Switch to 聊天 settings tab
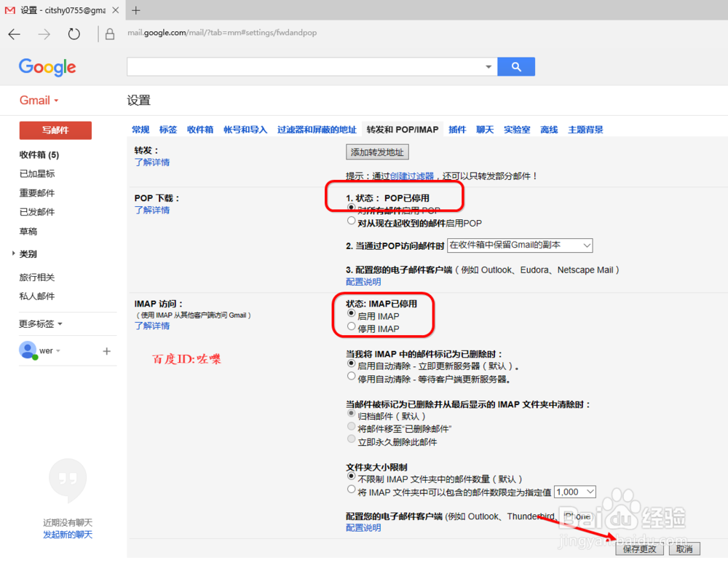Screen dimensions: 728x566 tap(485, 130)
